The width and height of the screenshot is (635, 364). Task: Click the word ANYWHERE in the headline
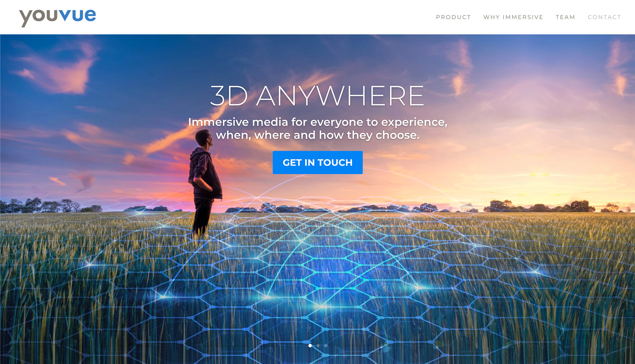(x=340, y=96)
